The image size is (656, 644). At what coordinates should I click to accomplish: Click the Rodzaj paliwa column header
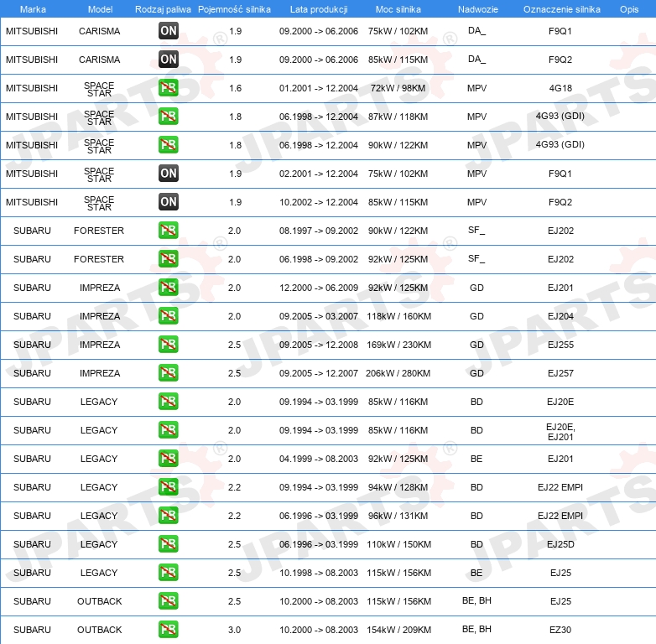point(163,9)
